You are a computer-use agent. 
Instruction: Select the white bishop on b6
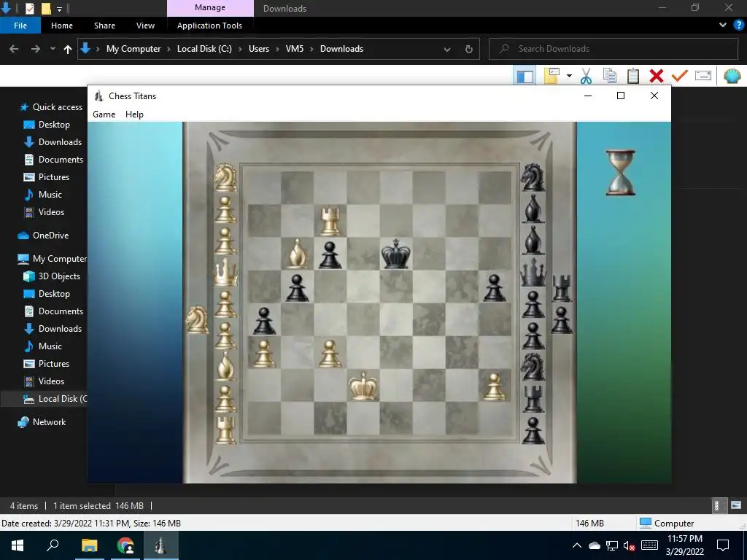point(298,253)
